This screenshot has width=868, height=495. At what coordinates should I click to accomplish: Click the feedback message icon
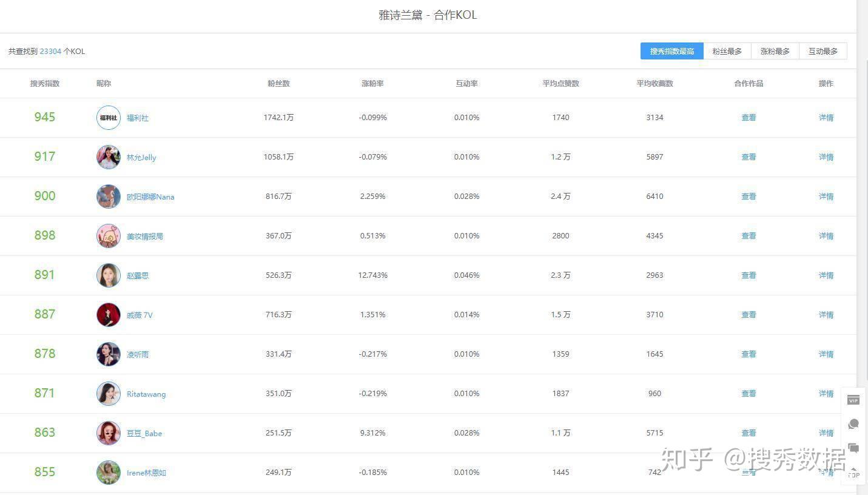click(853, 448)
